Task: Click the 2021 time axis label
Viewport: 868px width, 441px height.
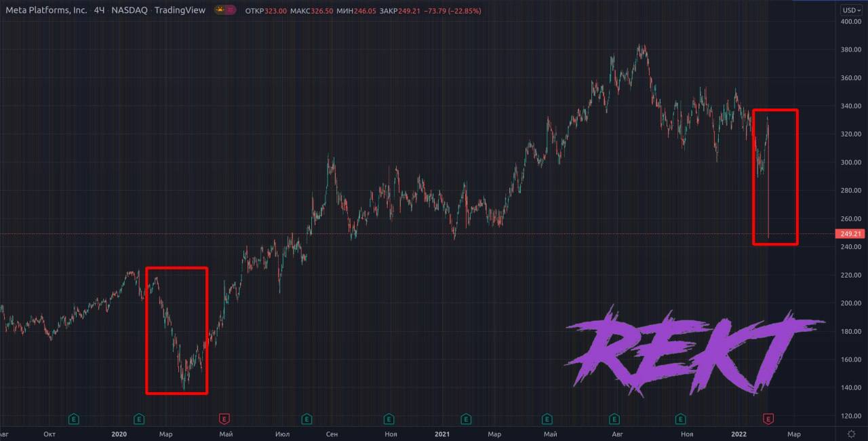Action: click(x=441, y=434)
